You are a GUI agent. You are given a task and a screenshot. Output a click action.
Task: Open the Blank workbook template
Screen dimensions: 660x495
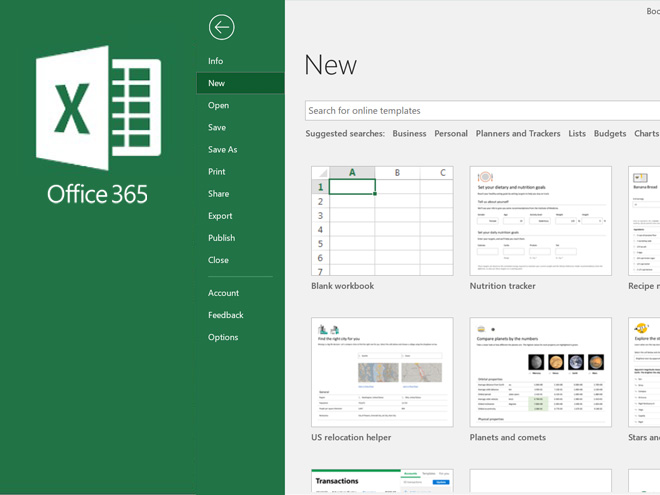click(x=382, y=221)
